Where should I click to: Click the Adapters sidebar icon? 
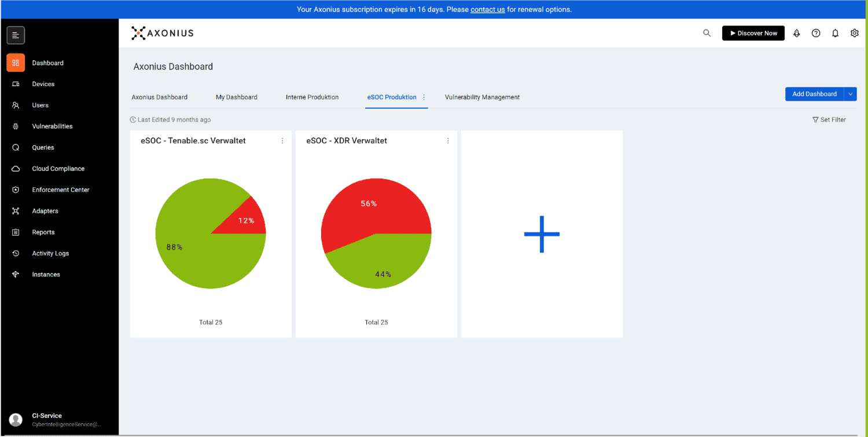point(16,211)
